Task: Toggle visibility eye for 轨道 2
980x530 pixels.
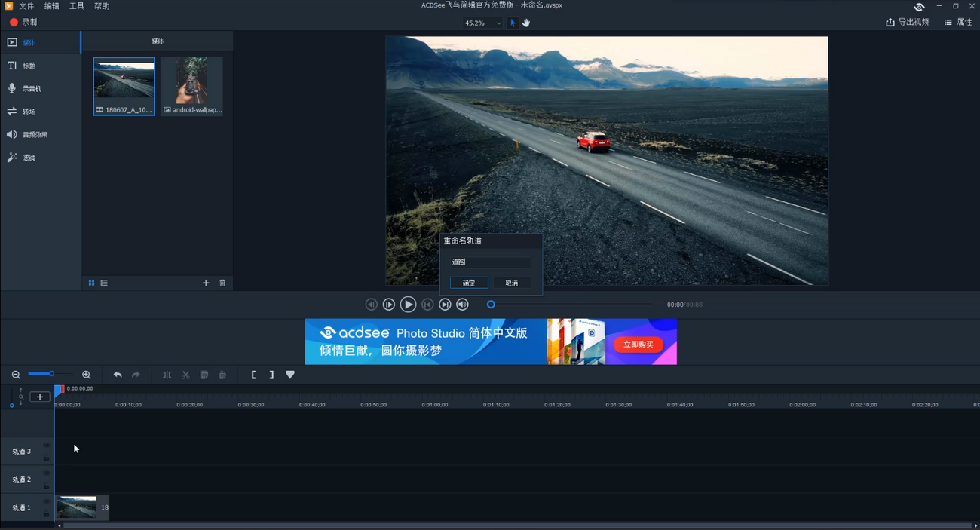Action: tap(47, 473)
